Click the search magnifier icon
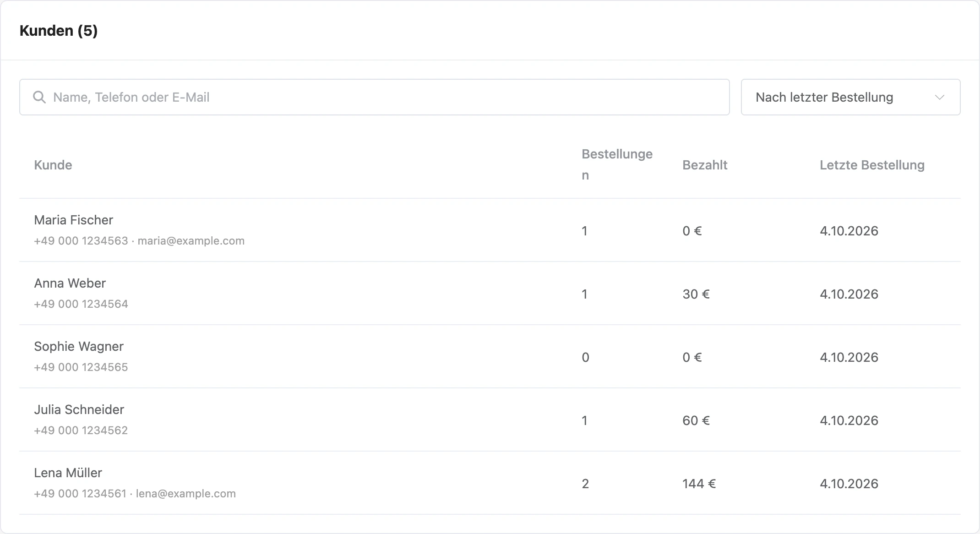 click(39, 97)
